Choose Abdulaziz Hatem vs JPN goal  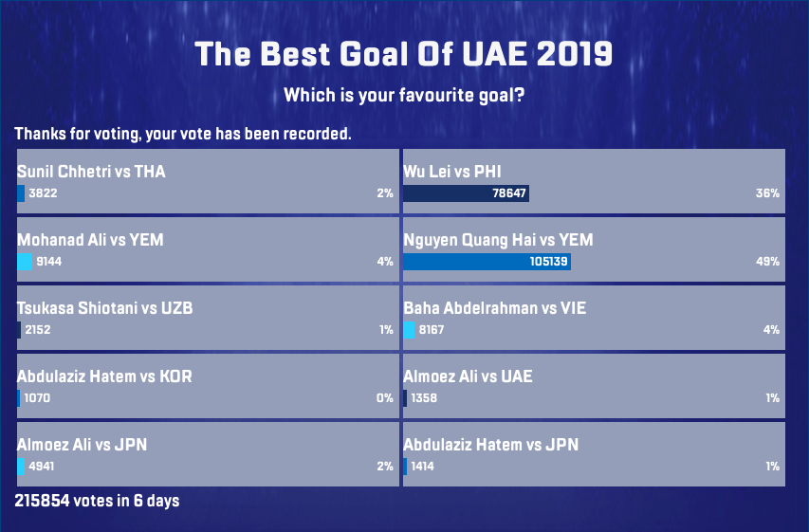point(490,445)
